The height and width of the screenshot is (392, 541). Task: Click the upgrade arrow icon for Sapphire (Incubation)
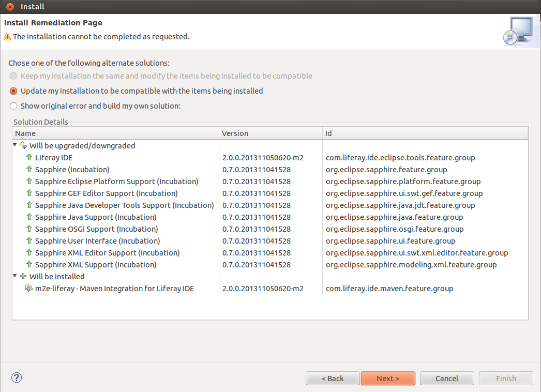pos(29,170)
